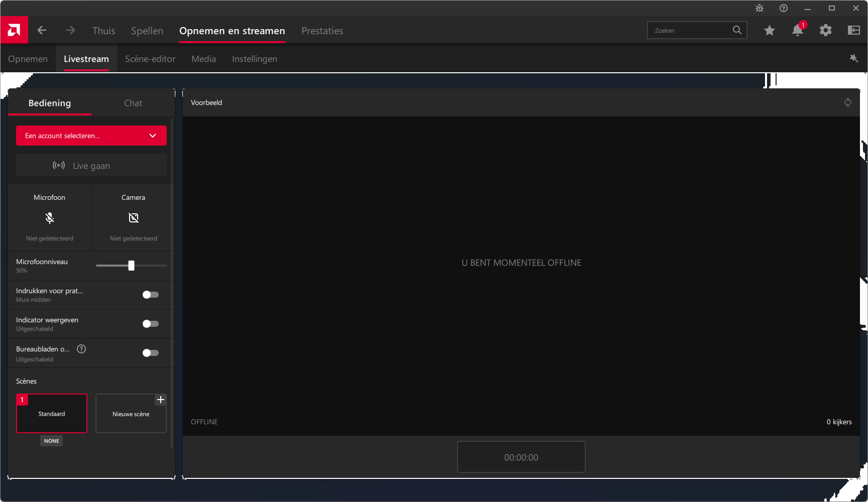Viewport: 868px width, 502px height.
Task: Toggle Bureaubladen opnemen switch
Action: (x=150, y=353)
